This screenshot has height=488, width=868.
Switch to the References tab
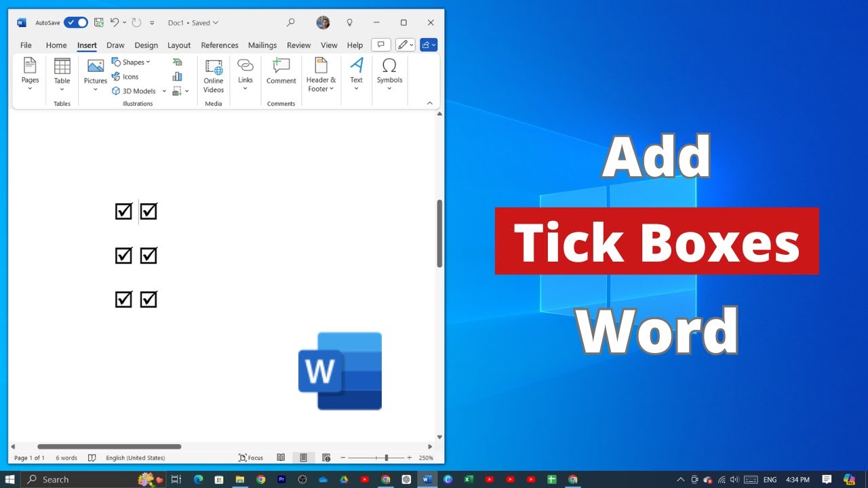tap(220, 45)
